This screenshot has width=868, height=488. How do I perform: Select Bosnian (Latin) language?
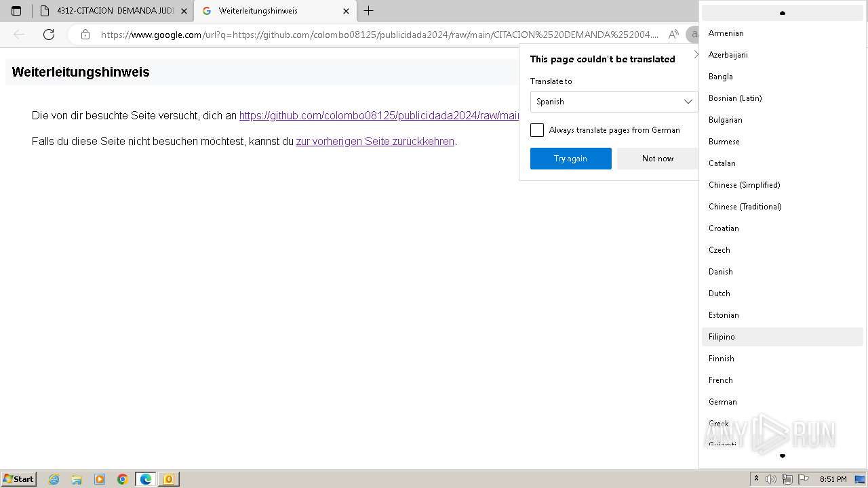783,98
